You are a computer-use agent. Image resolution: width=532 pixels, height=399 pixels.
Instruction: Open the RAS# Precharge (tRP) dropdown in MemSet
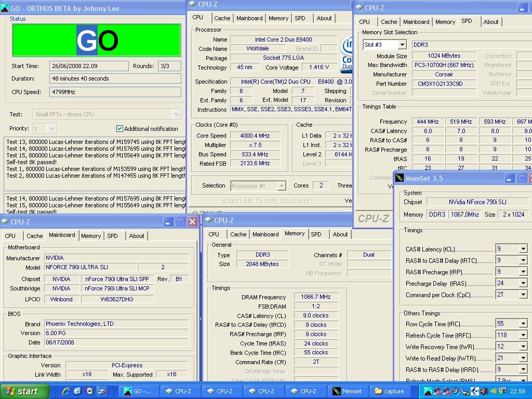(x=523, y=272)
